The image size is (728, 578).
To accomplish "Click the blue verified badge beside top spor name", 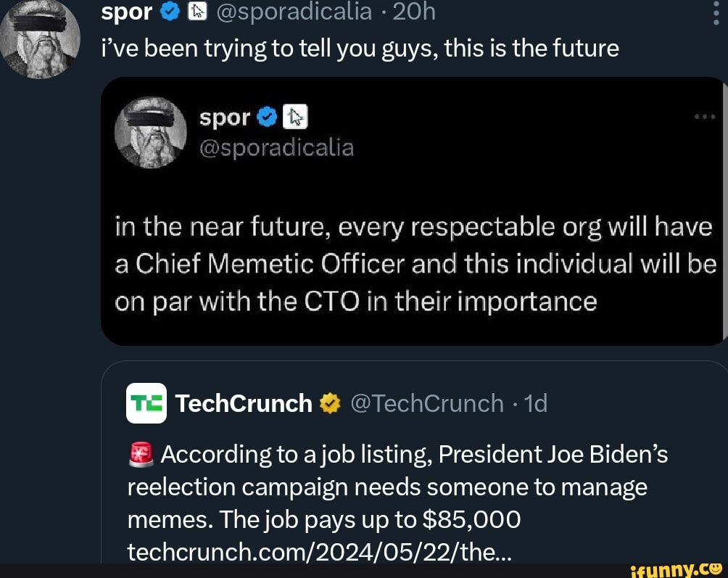I will (170, 12).
